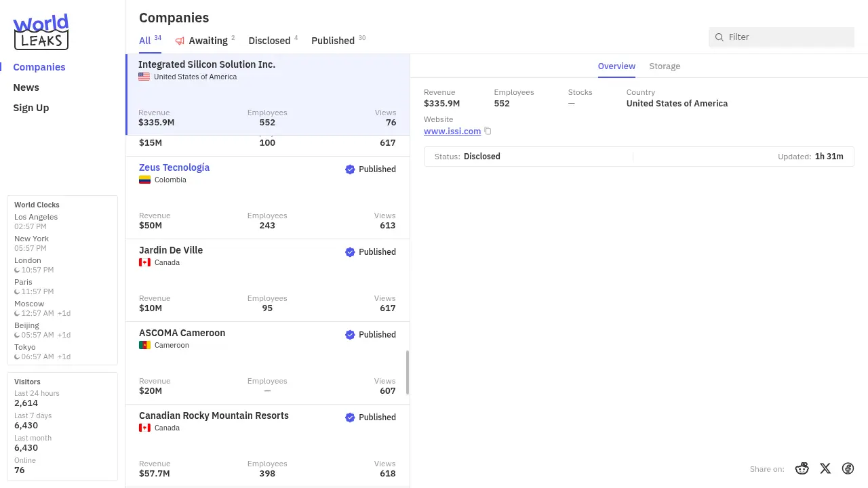This screenshot has width=868, height=488.
Task: Click the company list scrollbar
Action: tap(407, 372)
